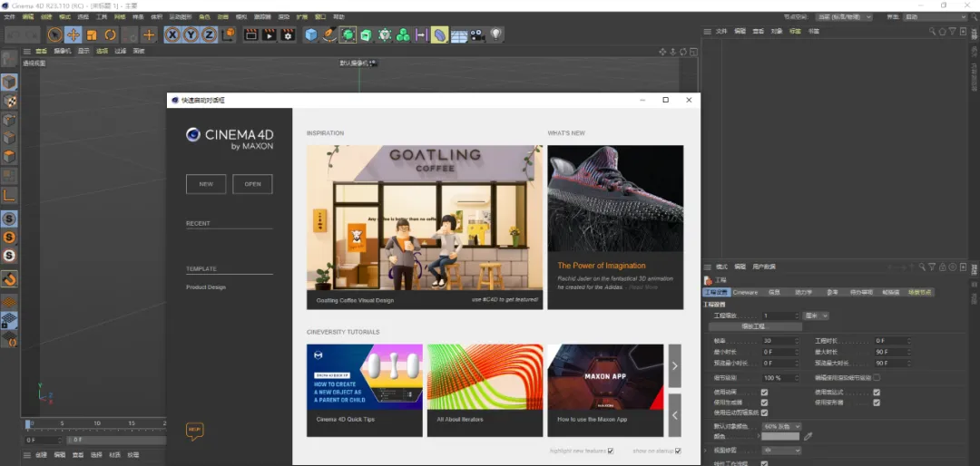Toggle highlight new features checkbox
The width and height of the screenshot is (980, 466).
[x=611, y=451]
